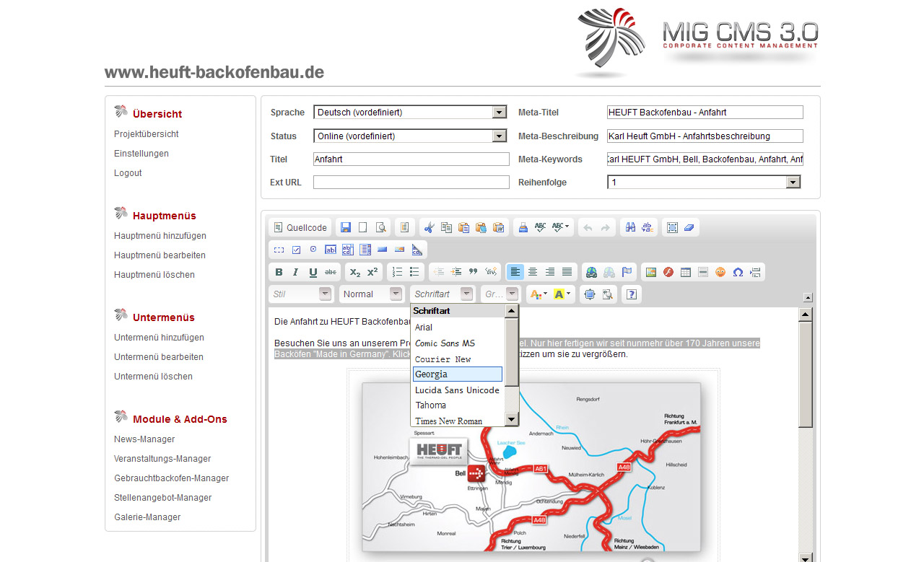Open the Sprache dropdown
Image resolution: width=924 pixels, height=562 pixels.
[410, 113]
